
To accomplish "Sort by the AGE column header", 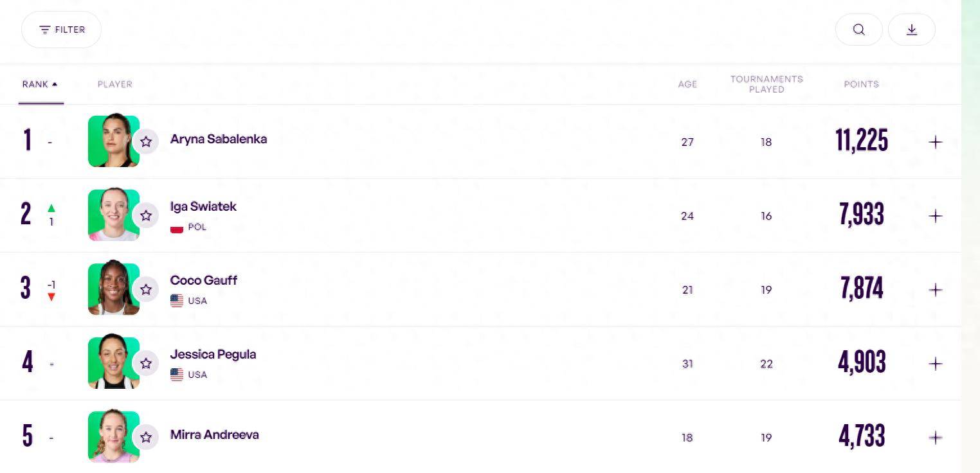I will pyautogui.click(x=687, y=84).
